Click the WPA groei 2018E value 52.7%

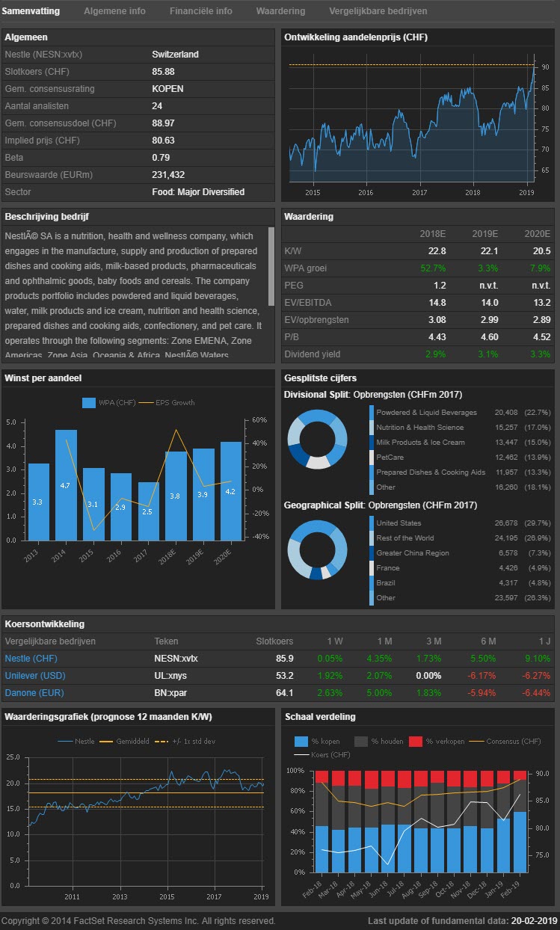[x=434, y=268]
